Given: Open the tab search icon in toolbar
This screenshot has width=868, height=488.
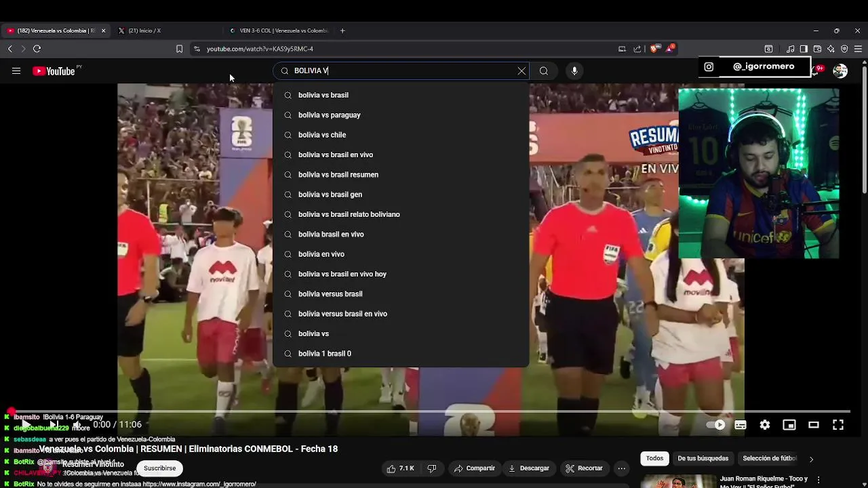Looking at the screenshot, I should pyautogui.click(x=768, y=49).
